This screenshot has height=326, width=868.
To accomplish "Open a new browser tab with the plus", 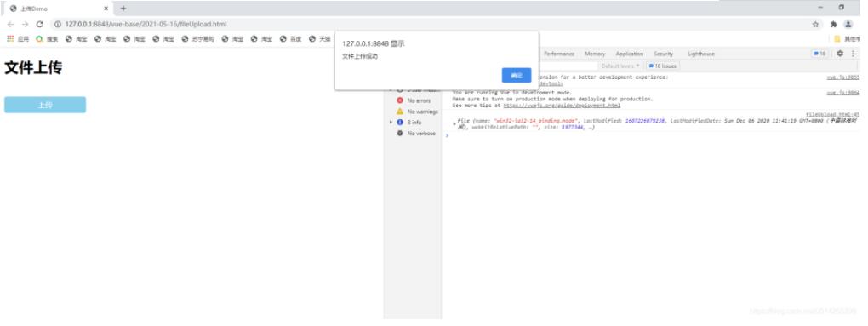I will pyautogui.click(x=123, y=9).
